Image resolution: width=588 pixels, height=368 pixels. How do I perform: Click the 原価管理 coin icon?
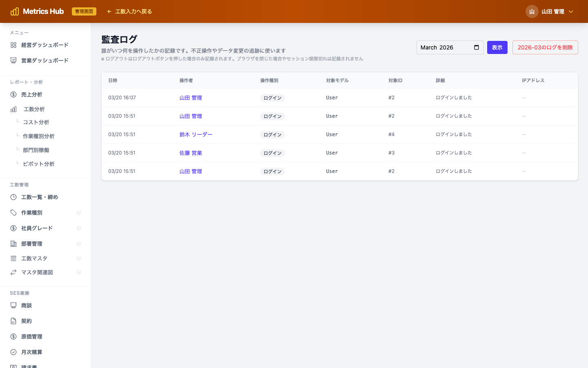(13, 337)
